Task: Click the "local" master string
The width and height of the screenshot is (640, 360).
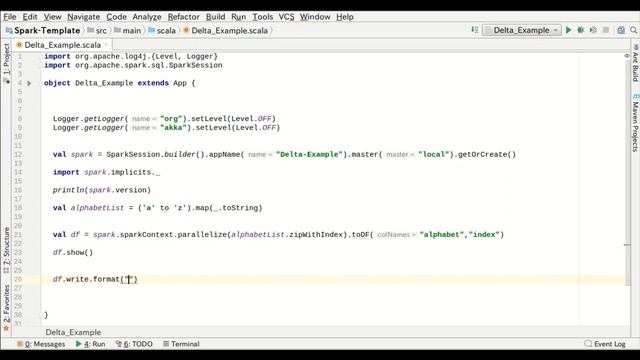Action: coord(433,155)
